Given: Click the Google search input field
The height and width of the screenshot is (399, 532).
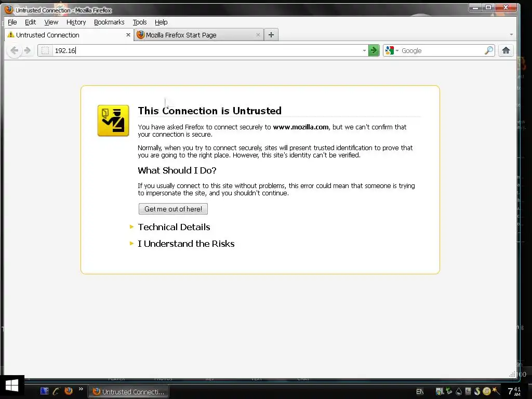Looking at the screenshot, I should tap(442, 50).
